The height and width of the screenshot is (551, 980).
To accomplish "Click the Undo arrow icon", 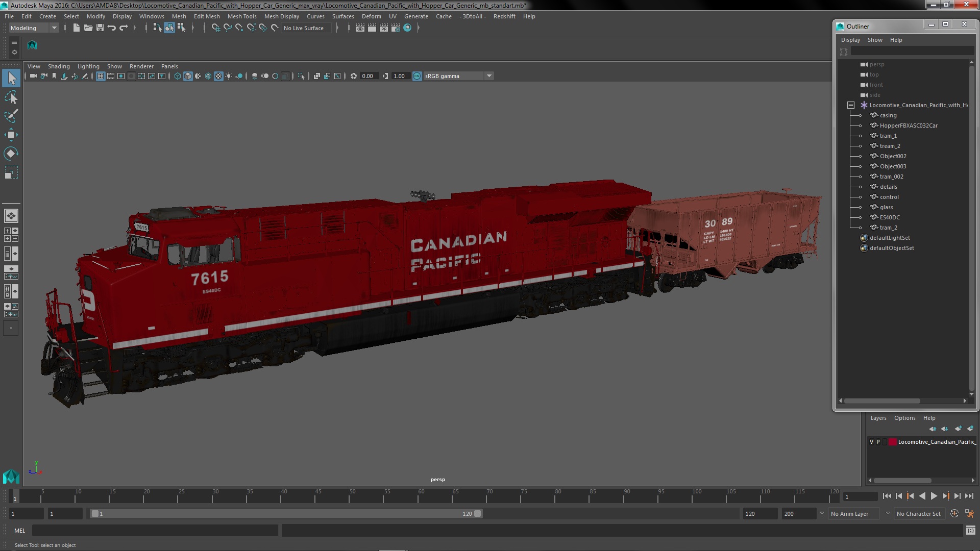I will (112, 28).
